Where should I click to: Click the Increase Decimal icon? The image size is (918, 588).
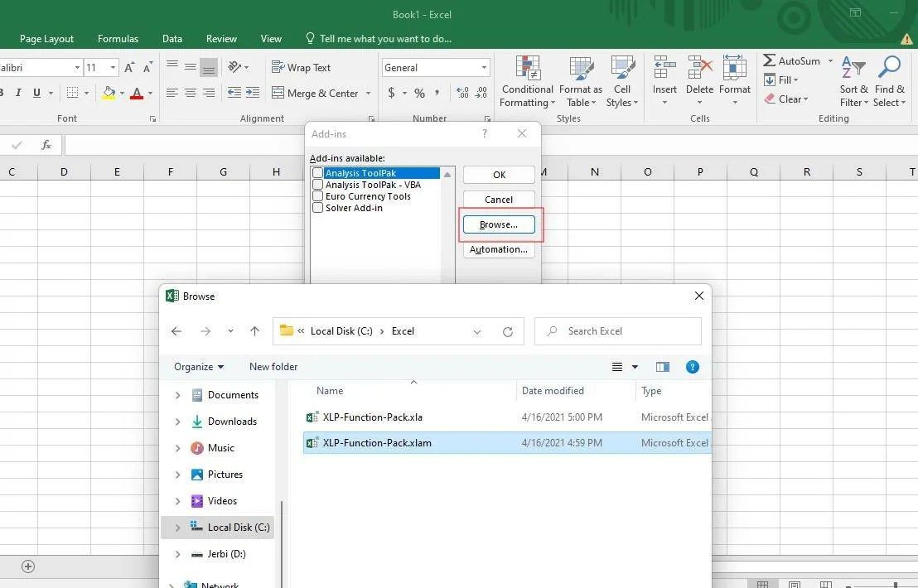(x=461, y=93)
